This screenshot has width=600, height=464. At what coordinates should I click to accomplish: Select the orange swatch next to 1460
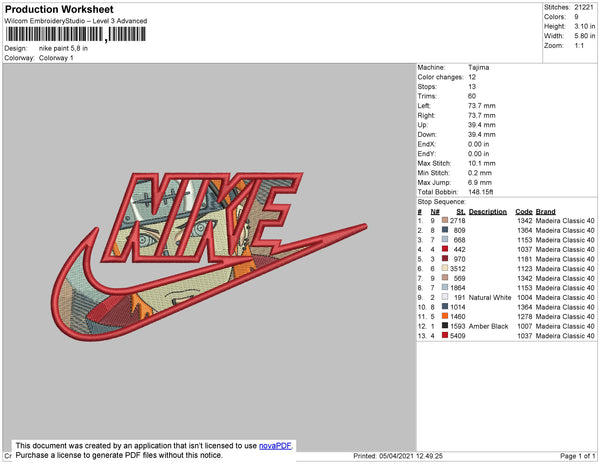click(x=445, y=316)
